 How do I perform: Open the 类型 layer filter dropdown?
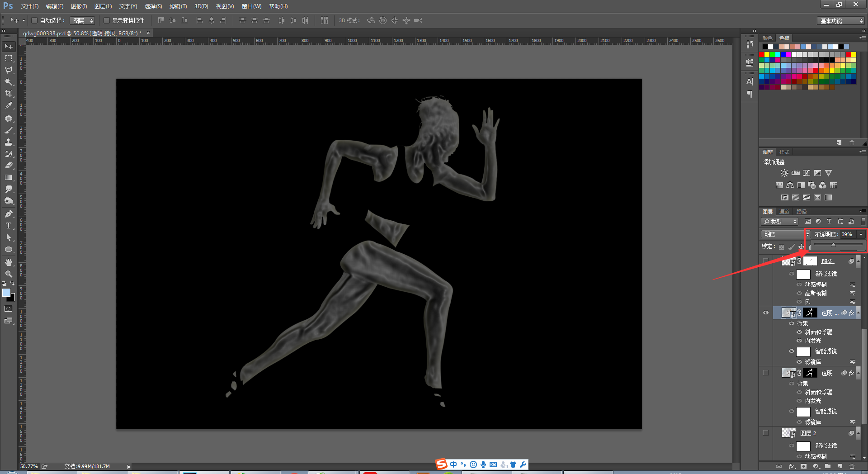(x=780, y=222)
